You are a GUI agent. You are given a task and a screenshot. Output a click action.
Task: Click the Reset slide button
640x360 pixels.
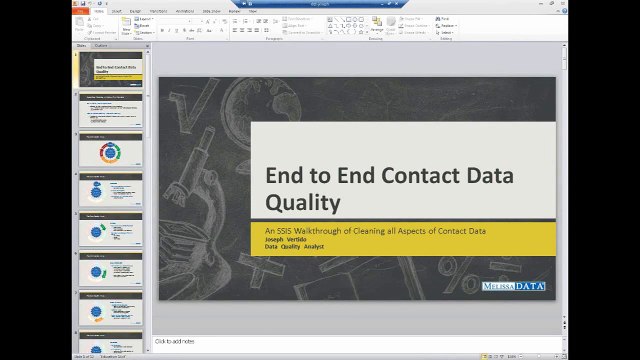(142, 26)
